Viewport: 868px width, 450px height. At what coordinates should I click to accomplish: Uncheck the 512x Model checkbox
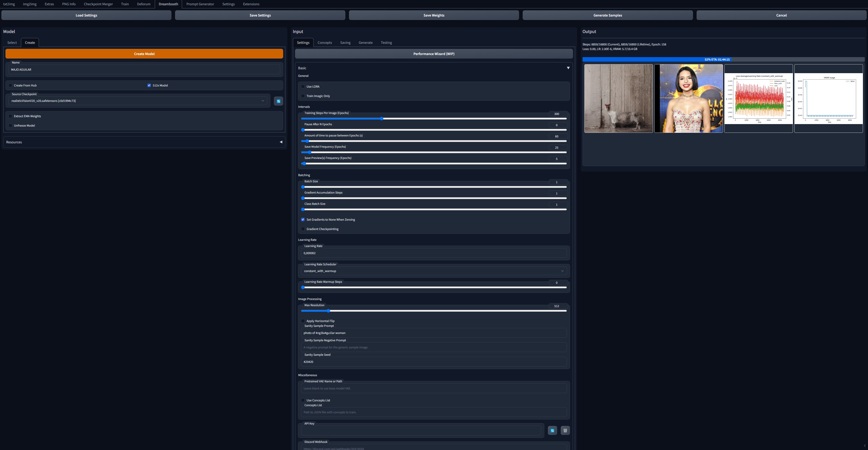click(149, 85)
